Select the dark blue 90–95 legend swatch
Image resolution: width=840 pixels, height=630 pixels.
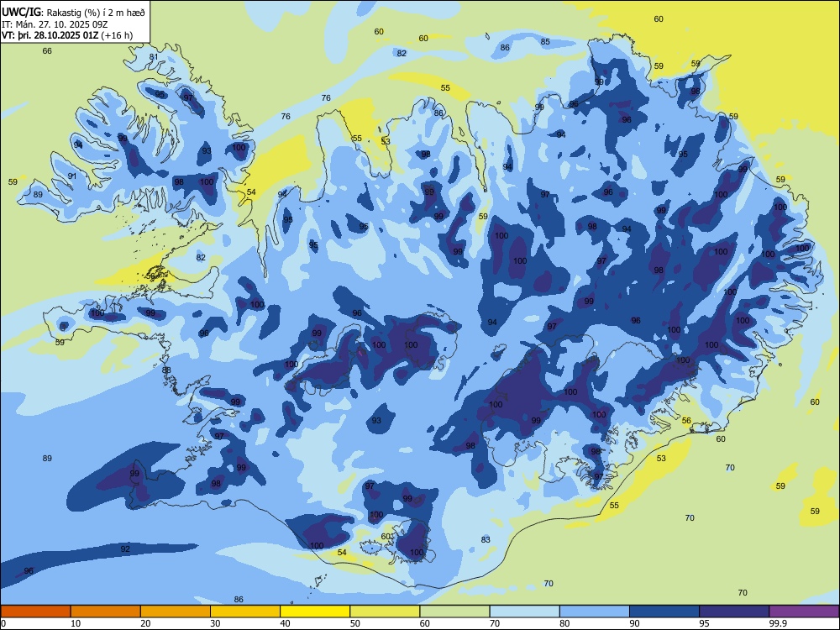coord(664,612)
